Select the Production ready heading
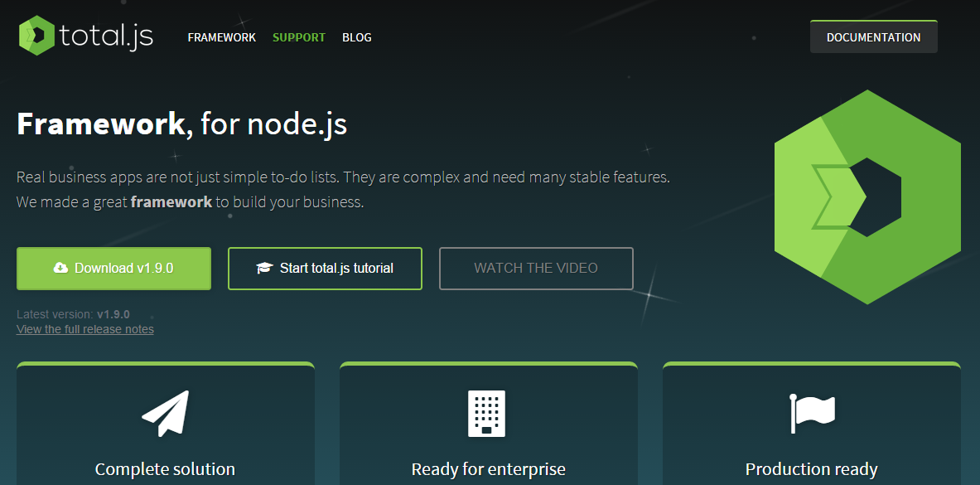 (811, 469)
